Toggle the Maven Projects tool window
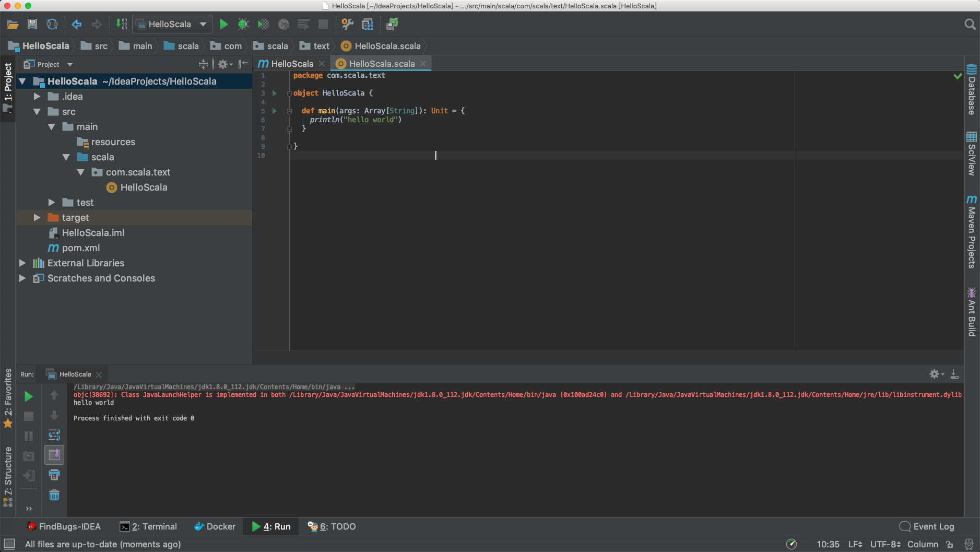Image resolution: width=980 pixels, height=552 pixels. point(972,232)
